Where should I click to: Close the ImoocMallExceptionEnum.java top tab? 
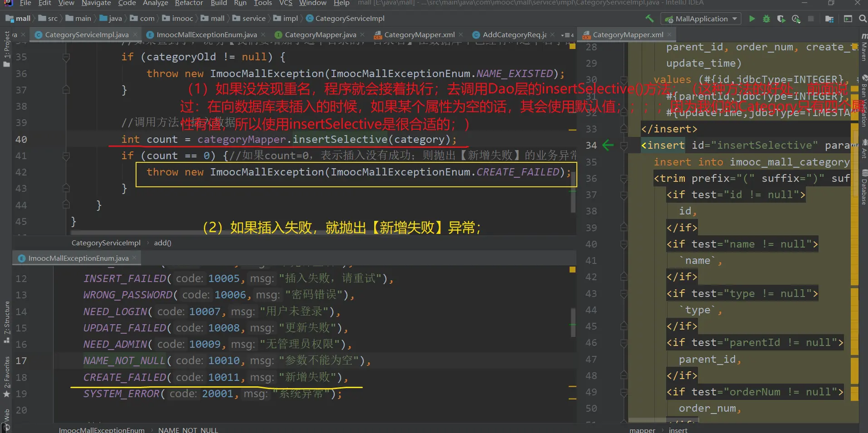[263, 35]
